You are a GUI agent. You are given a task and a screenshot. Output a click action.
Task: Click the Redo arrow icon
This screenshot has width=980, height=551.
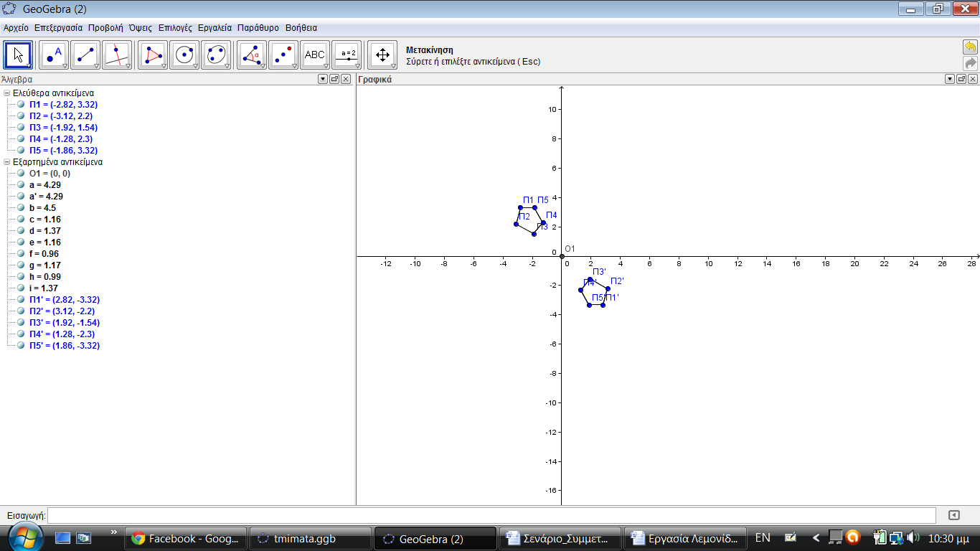pyautogui.click(x=970, y=63)
